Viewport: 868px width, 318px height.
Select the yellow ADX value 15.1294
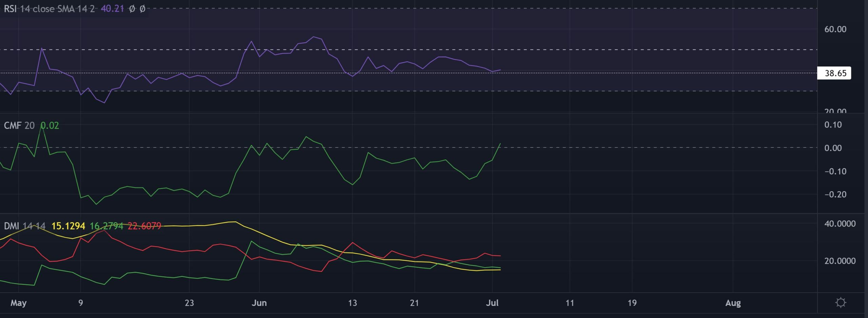click(68, 226)
